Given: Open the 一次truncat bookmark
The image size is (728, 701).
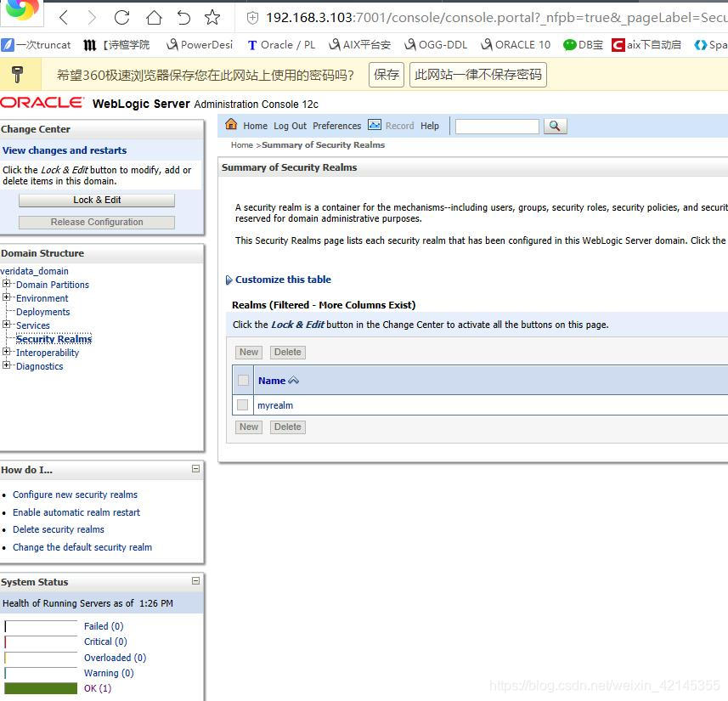Looking at the screenshot, I should coord(37,44).
